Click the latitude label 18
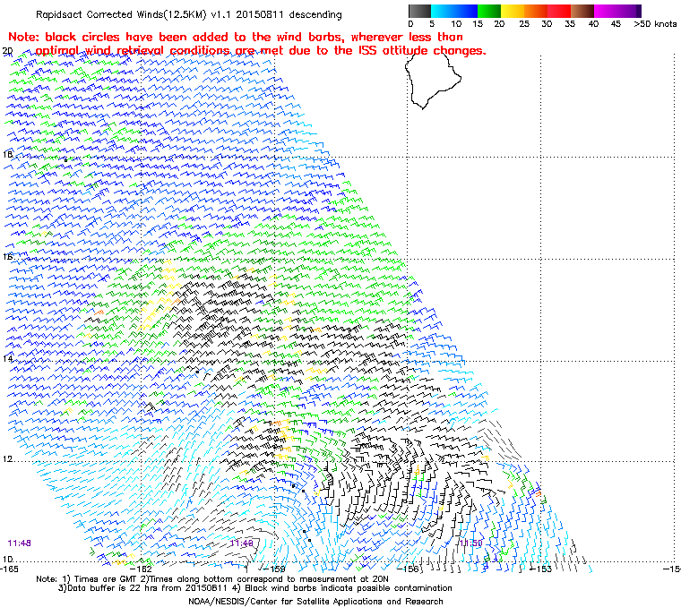Screen dimensions: 681x616 coord(7,155)
